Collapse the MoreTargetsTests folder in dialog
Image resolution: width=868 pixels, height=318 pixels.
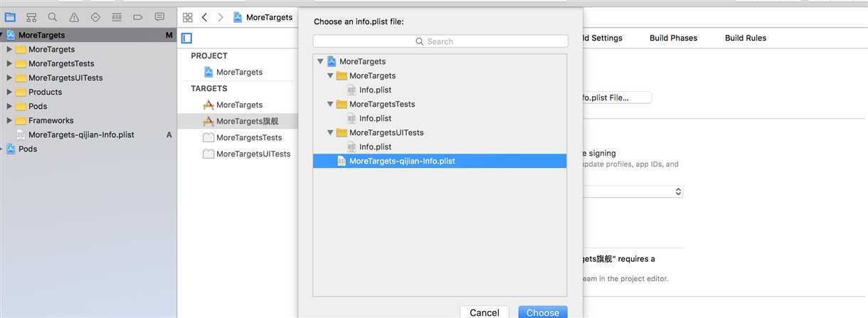point(330,104)
